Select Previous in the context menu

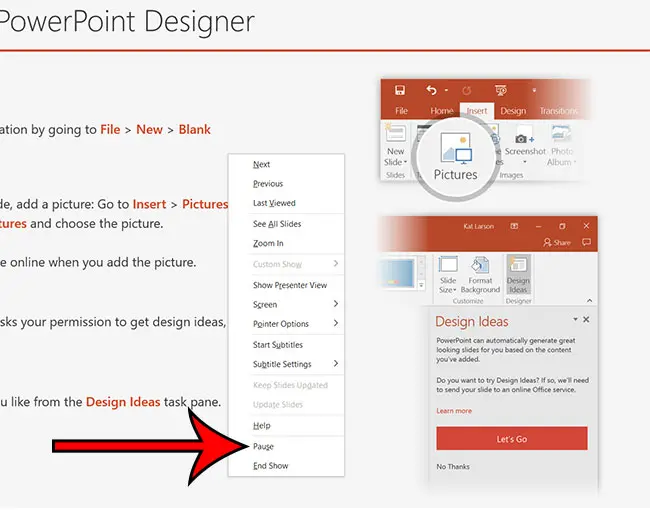click(268, 184)
